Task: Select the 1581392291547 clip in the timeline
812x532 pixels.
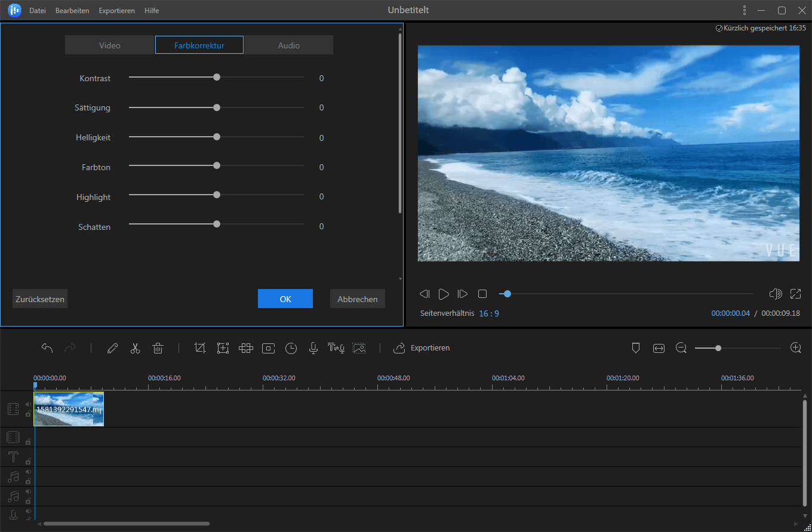Action: (69, 409)
